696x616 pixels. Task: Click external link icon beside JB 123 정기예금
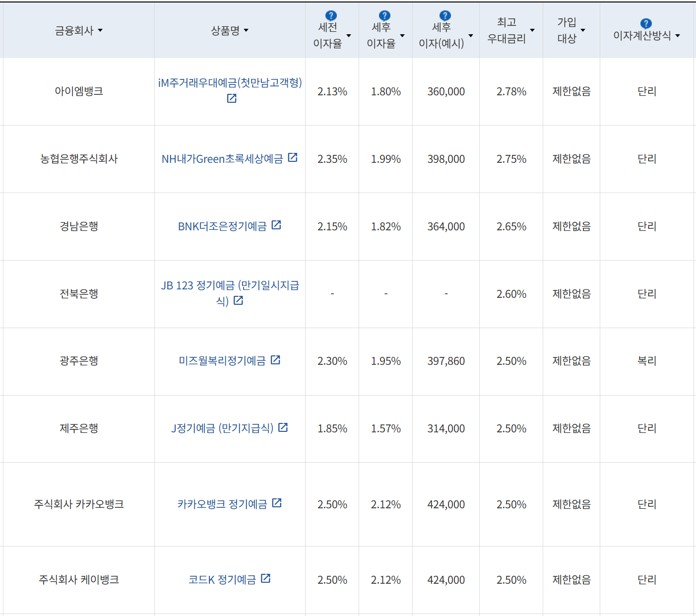pos(239,300)
